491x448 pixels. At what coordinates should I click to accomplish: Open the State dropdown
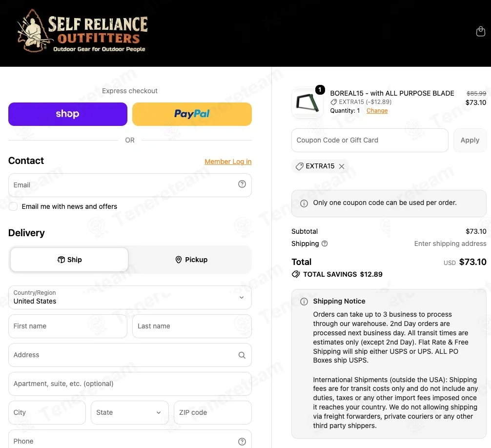click(130, 413)
